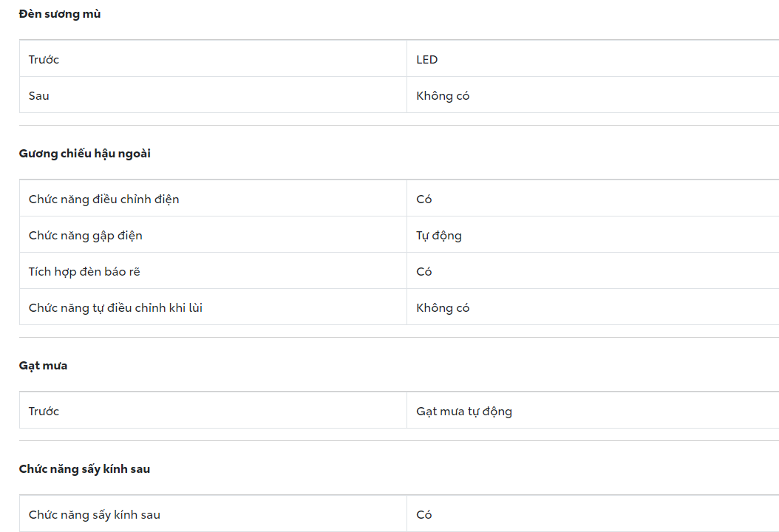Click the bold "Chức năng sấy kính sau" heading

point(84,469)
